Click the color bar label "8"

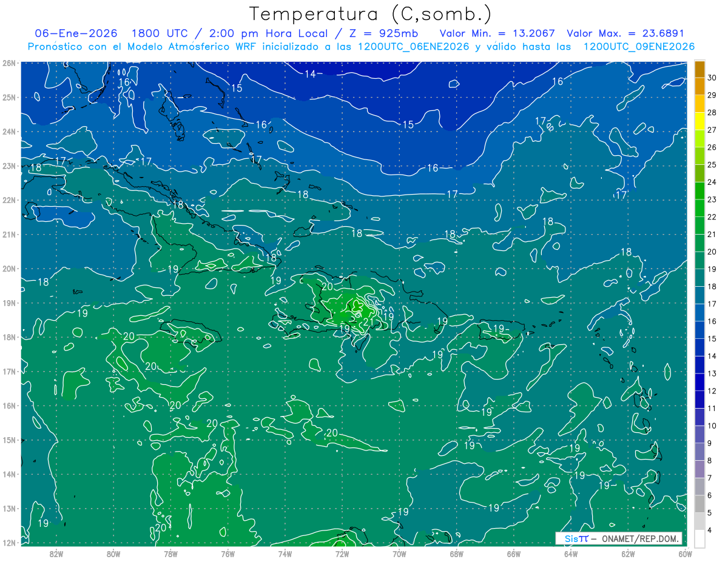[710, 461]
